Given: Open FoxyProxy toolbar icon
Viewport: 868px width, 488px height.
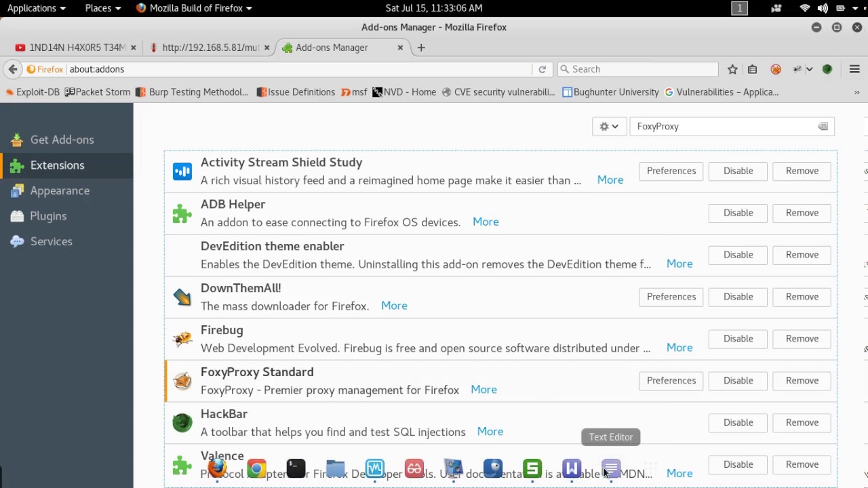Looking at the screenshot, I should (x=776, y=69).
